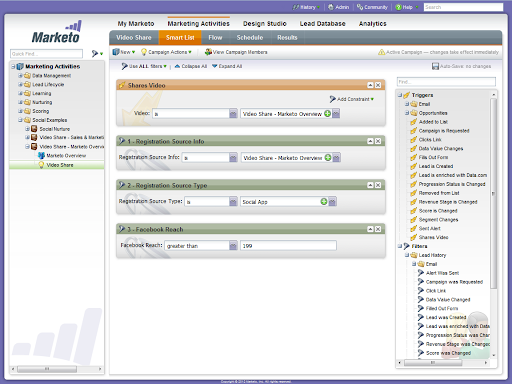Viewport: 512px width, 384px height.
Task: Click the lightbulb Campaign Actions icon
Action: tap(144, 52)
